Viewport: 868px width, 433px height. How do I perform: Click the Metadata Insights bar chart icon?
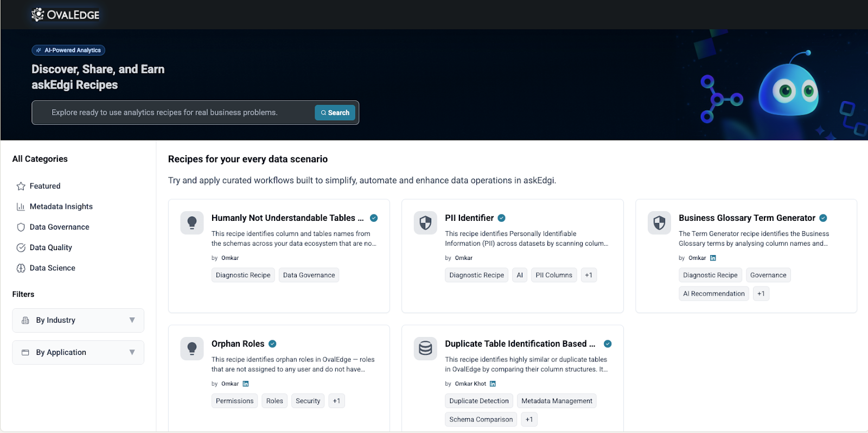21,207
